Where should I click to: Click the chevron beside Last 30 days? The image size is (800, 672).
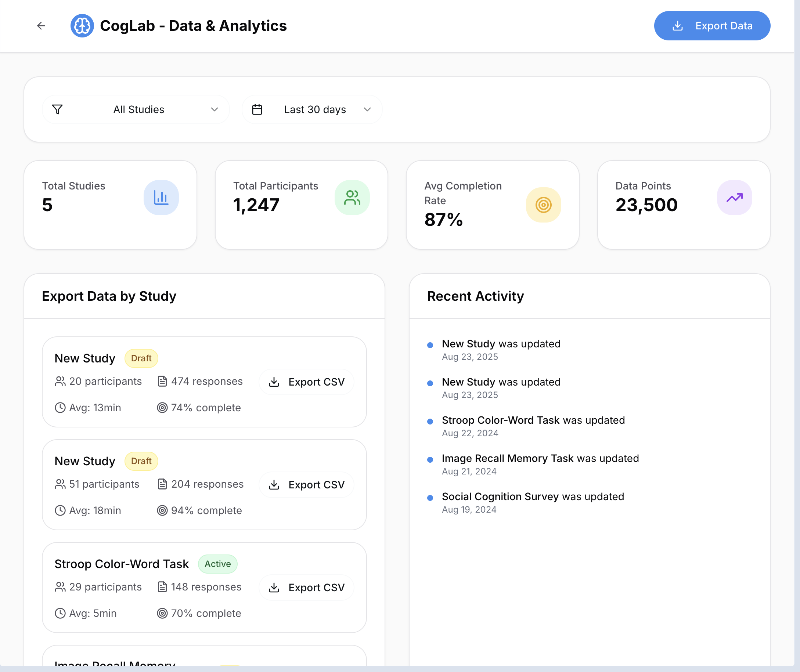(367, 109)
